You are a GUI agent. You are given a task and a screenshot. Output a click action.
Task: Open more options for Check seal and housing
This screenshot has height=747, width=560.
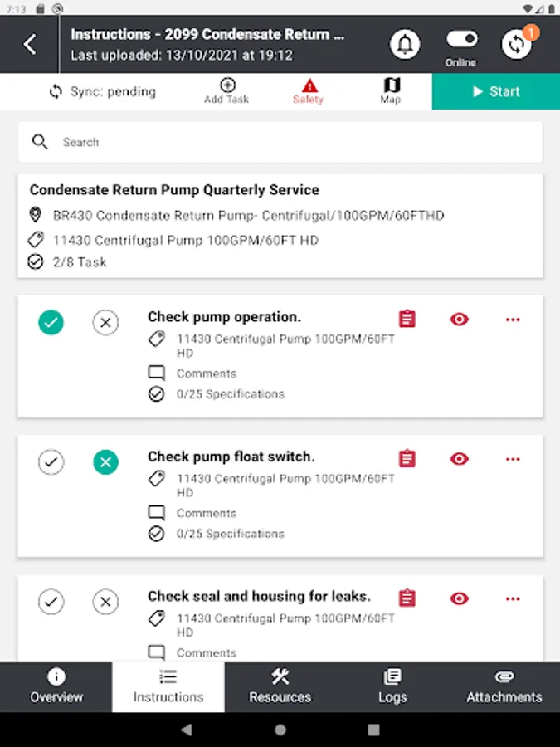(x=513, y=598)
